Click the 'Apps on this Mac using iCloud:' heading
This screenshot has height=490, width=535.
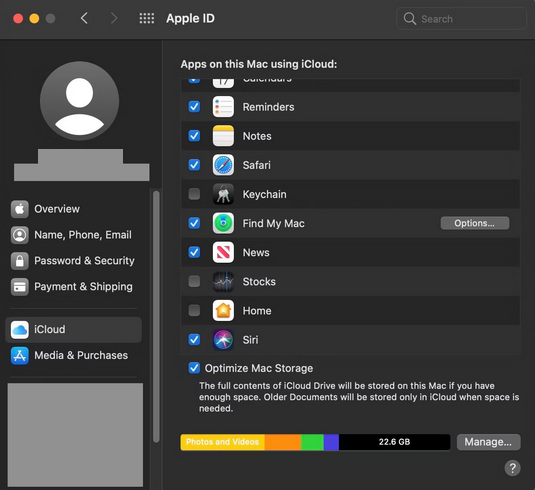[259, 64]
